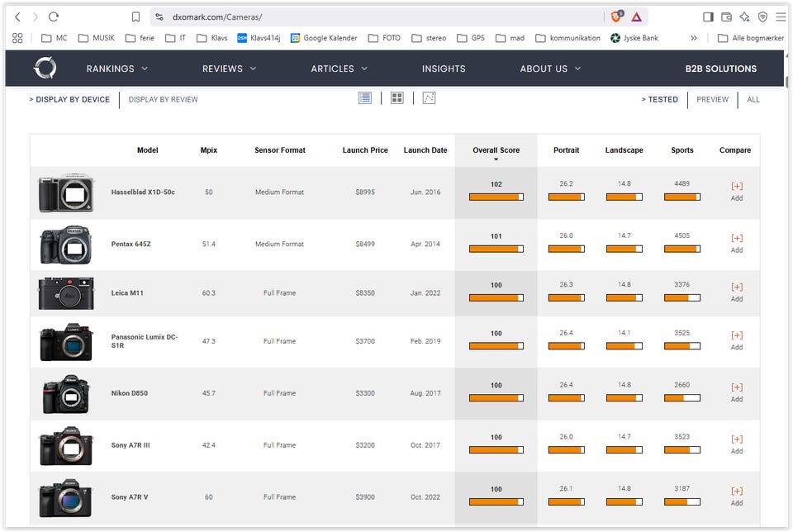Image resolution: width=793 pixels, height=532 pixels.
Task: Add Sony A7R III to compare
Action: point(737,444)
